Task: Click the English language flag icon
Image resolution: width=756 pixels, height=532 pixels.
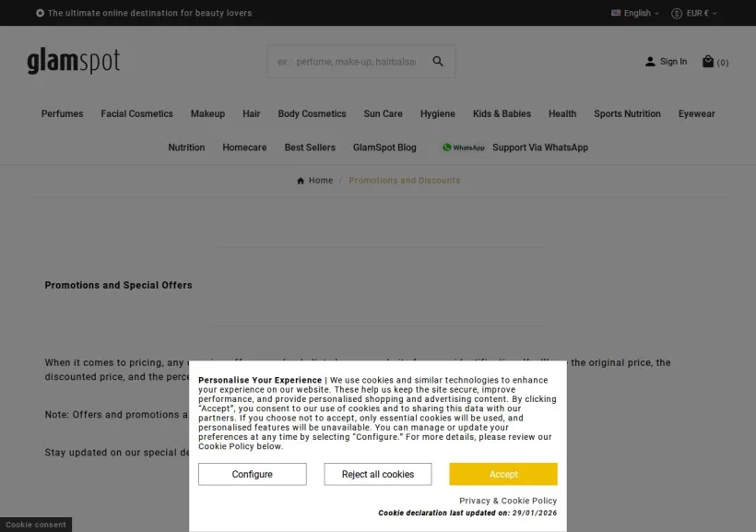Action: [616, 13]
